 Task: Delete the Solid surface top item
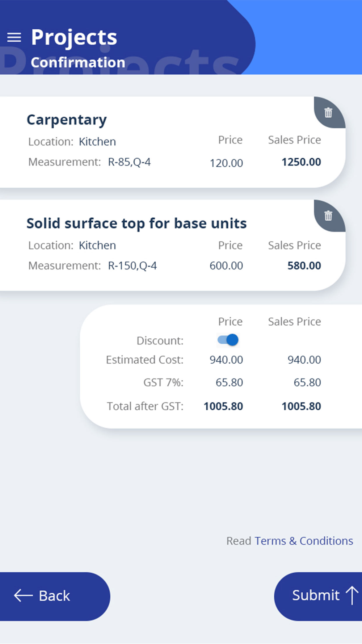328,216
